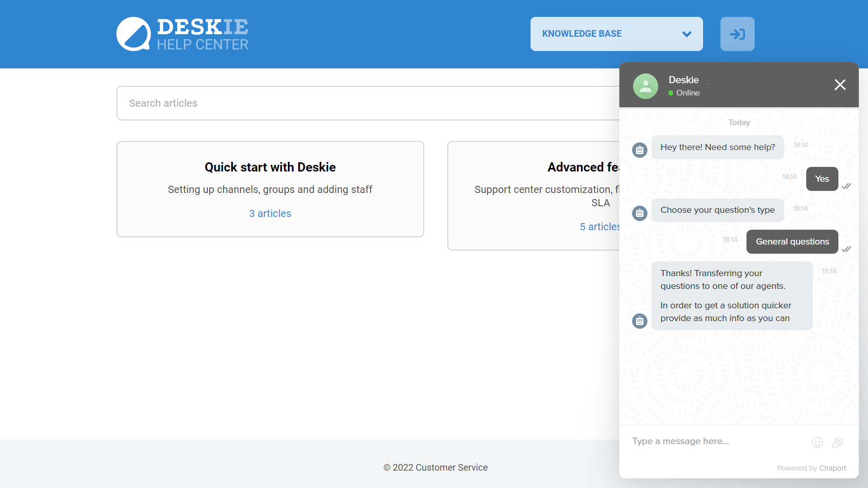Click the emoji smiley icon
868x488 pixels.
tap(817, 443)
